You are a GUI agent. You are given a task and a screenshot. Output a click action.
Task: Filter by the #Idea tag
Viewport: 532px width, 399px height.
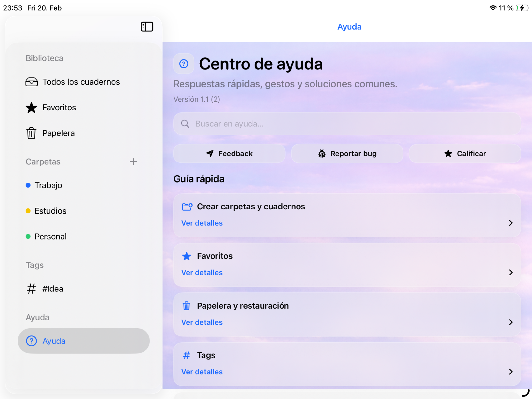click(84, 289)
